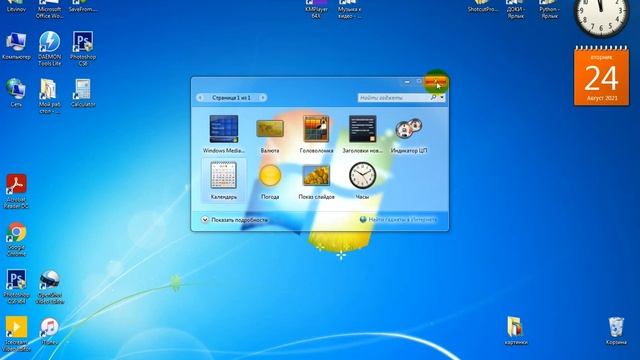The image size is (640, 360).
Task: Open the Calculator desktop shortcut
Action: point(83,93)
